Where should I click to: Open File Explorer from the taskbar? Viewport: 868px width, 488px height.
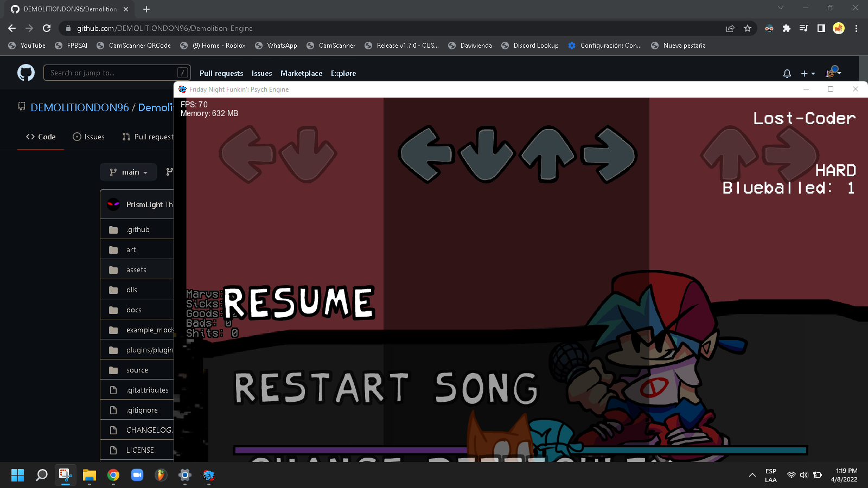tap(90, 475)
